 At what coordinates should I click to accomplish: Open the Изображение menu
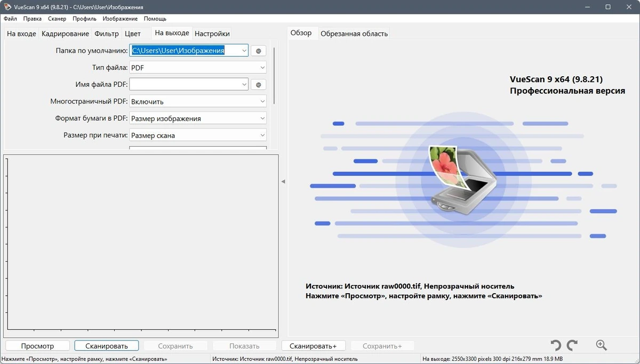[121, 19]
